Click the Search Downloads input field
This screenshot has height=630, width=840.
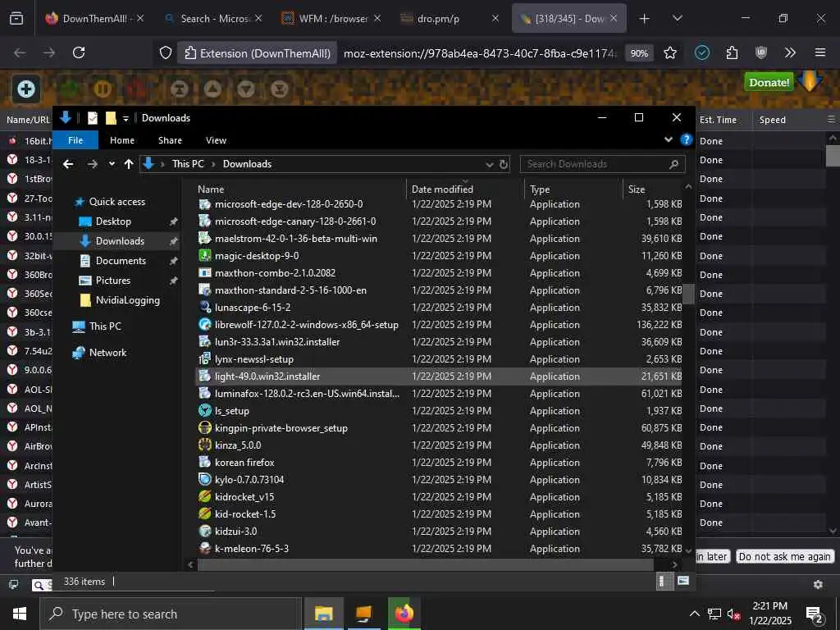[x=602, y=164]
